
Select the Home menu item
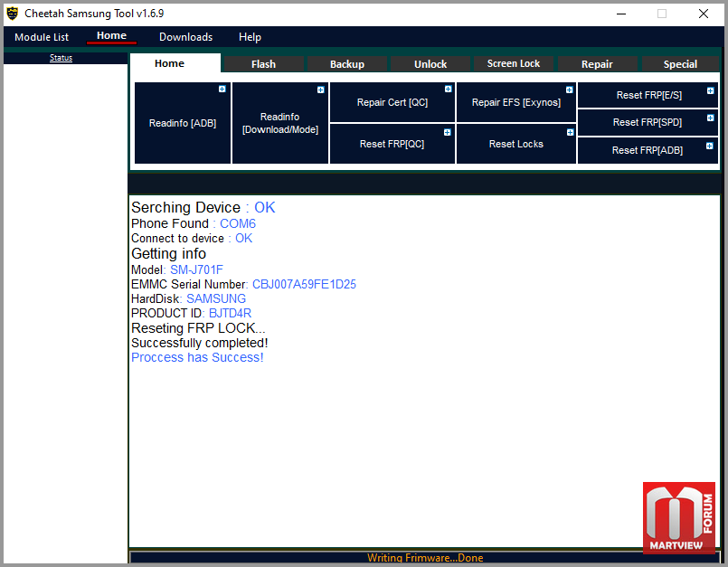pos(111,36)
